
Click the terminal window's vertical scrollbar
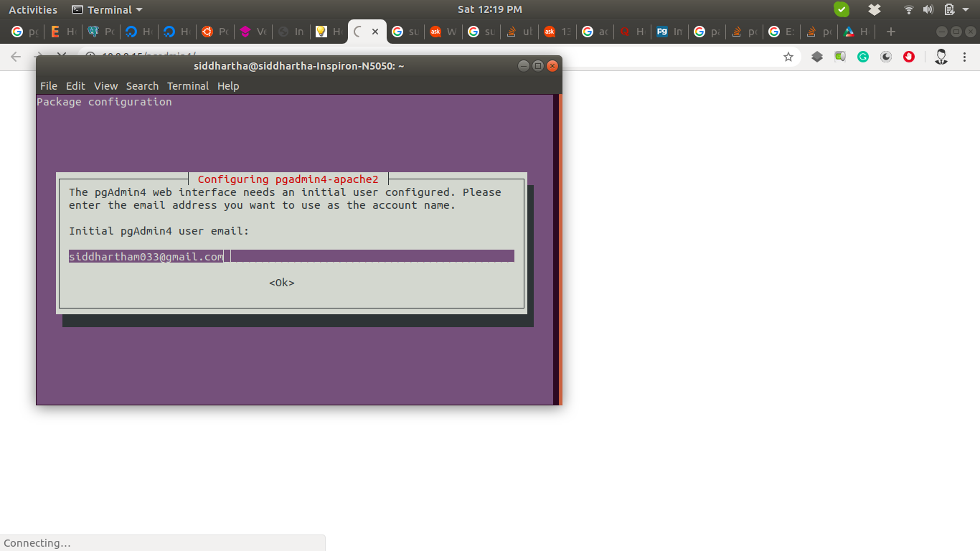click(x=557, y=248)
